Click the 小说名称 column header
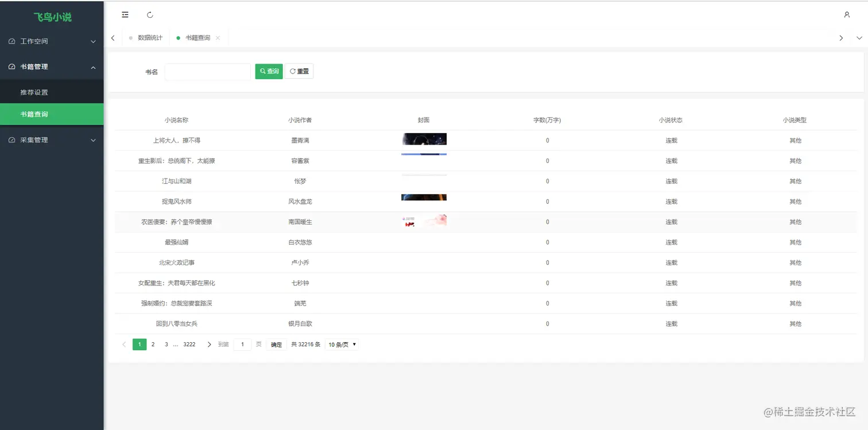This screenshot has height=430, width=868. click(176, 120)
